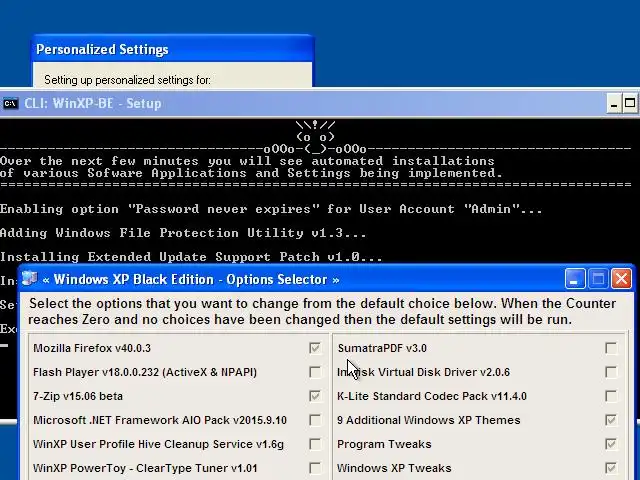Image resolution: width=640 pixels, height=480 pixels.
Task: Toggle 9 Additional Windows XP Themes checkbox
Action: pyautogui.click(x=611, y=420)
